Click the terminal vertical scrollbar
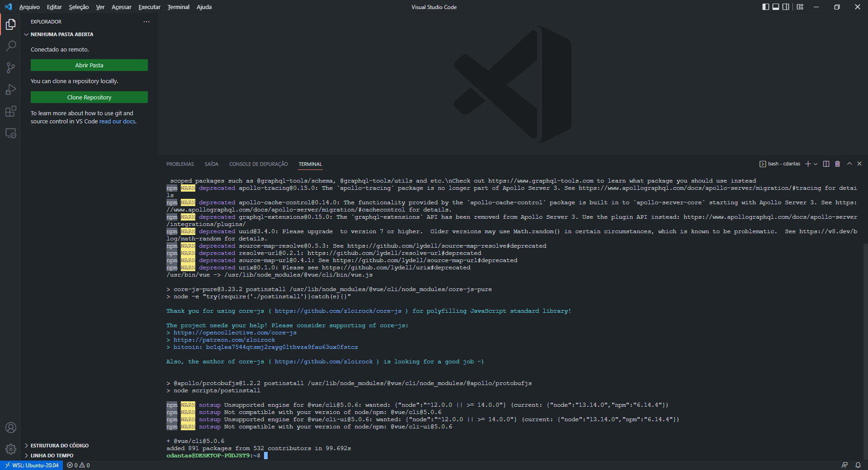The image size is (868, 470). click(x=865, y=351)
